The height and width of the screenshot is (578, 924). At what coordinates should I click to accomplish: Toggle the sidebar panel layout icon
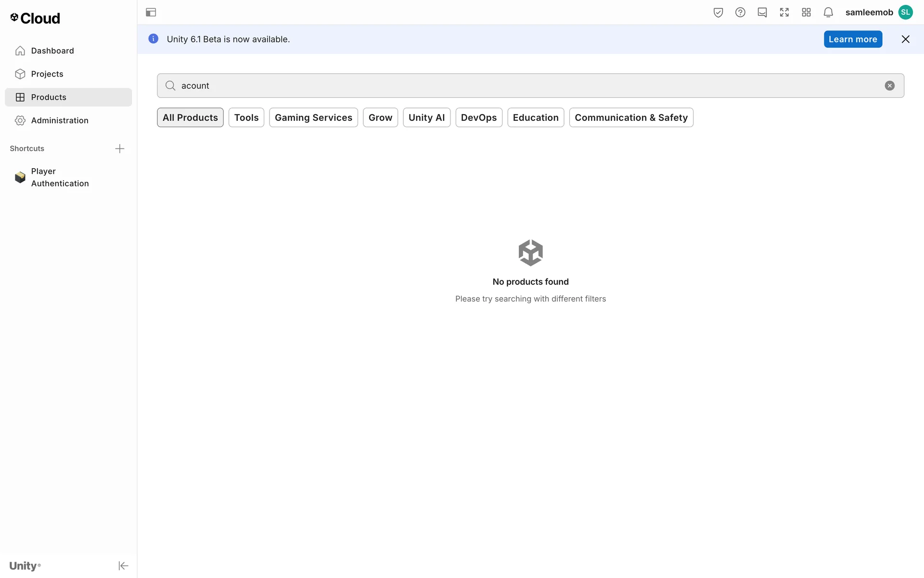[151, 13]
